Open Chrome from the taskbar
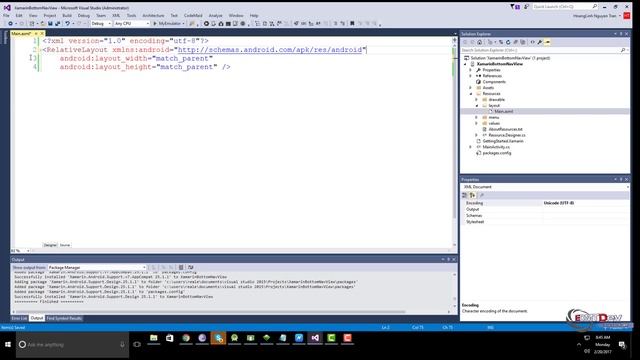The height and width of the screenshot is (360, 640). [186, 338]
